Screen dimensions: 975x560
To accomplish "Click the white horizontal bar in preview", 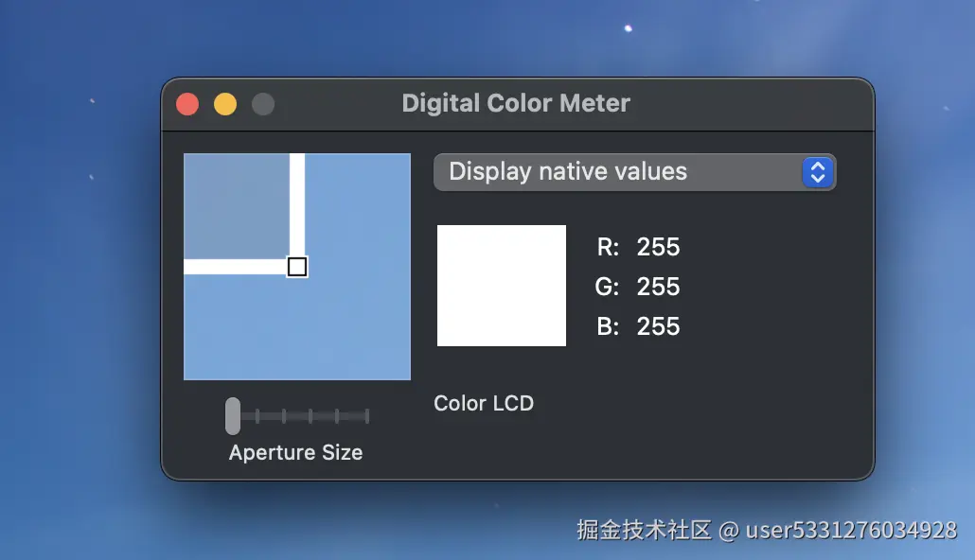I will (x=236, y=267).
